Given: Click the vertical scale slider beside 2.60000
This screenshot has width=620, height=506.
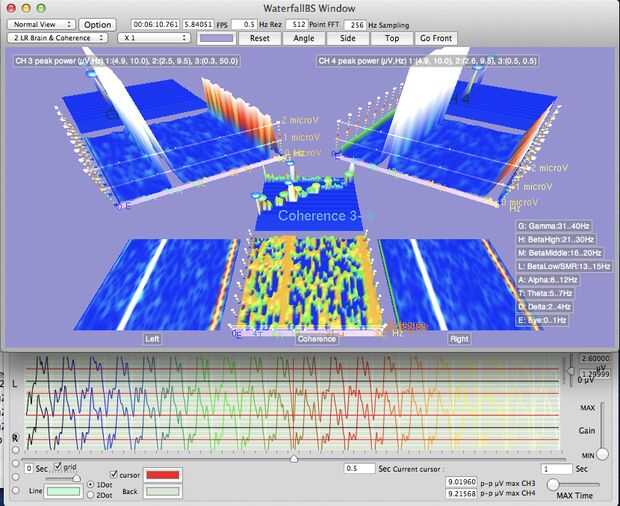Looking at the screenshot, I should (x=571, y=371).
